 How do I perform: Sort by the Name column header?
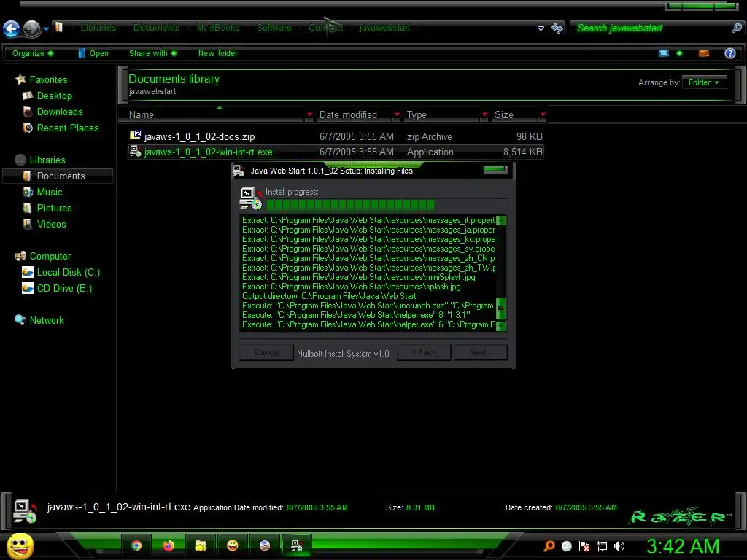(141, 114)
